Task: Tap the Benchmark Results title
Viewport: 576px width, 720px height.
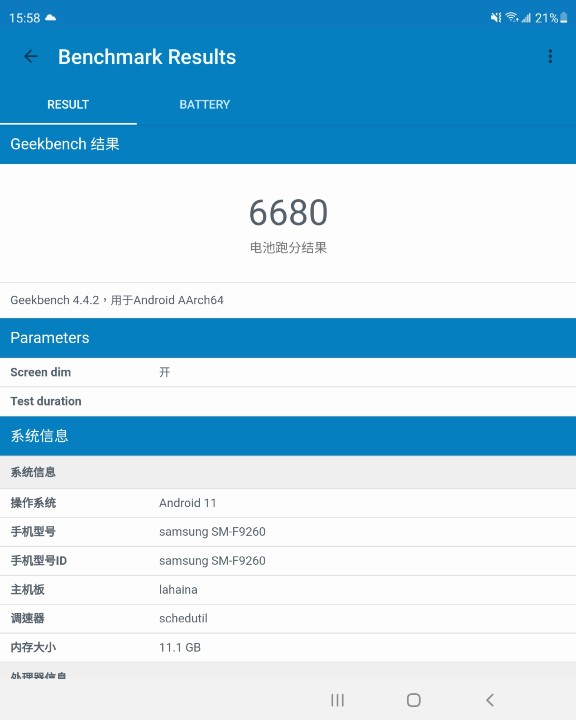Action: (x=147, y=57)
